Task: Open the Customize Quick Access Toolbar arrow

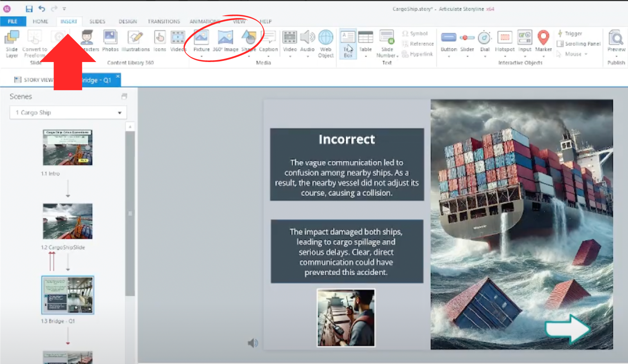Action: [x=64, y=9]
